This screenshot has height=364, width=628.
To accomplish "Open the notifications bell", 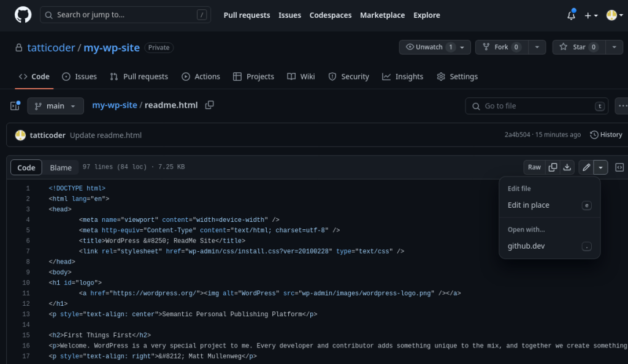I will [x=571, y=15].
